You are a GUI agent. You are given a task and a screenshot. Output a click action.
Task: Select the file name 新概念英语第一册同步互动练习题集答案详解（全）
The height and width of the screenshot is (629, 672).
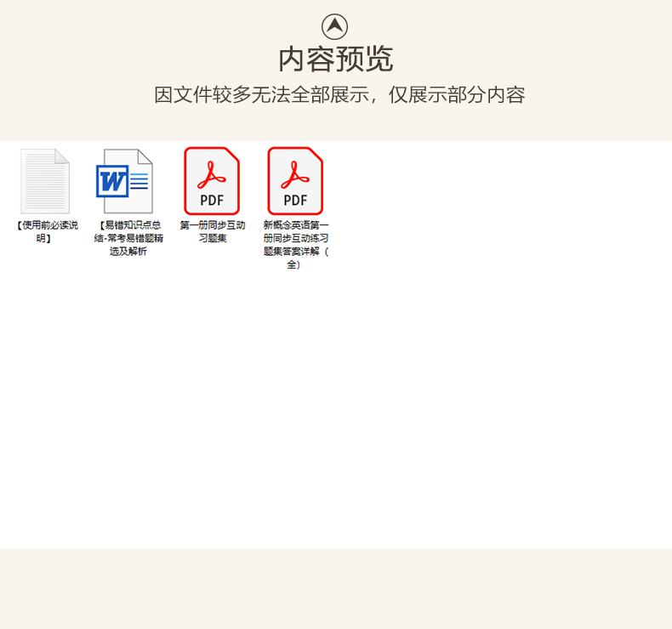tap(296, 245)
